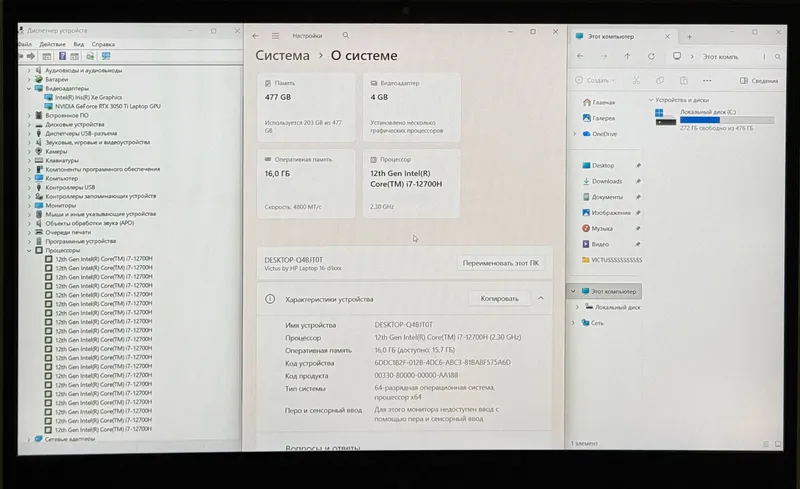
Task: Close the Этот компьютер tab
Action: [667, 37]
